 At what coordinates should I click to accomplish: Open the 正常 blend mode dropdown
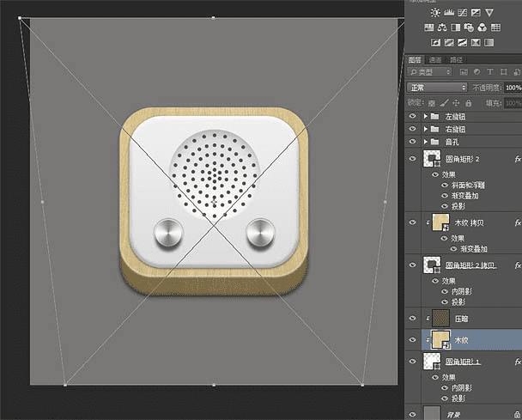[437, 88]
